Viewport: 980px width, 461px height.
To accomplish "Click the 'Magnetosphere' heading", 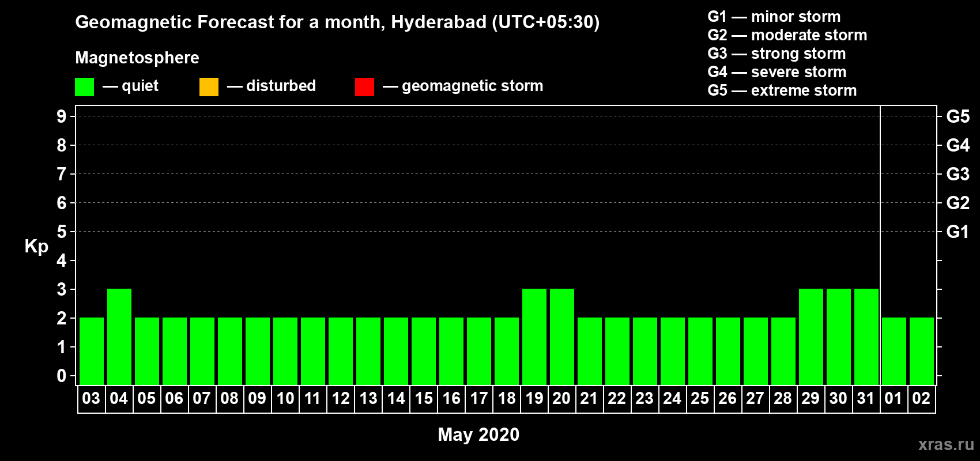I will (137, 58).
